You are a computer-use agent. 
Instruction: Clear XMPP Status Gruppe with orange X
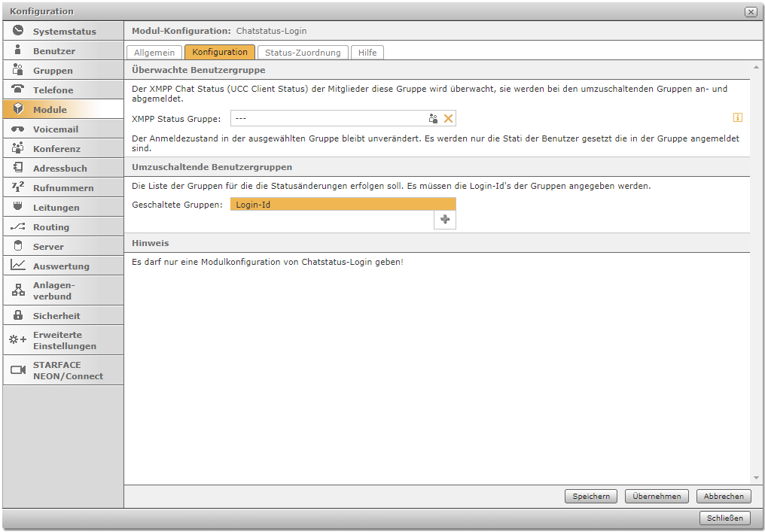click(x=448, y=119)
